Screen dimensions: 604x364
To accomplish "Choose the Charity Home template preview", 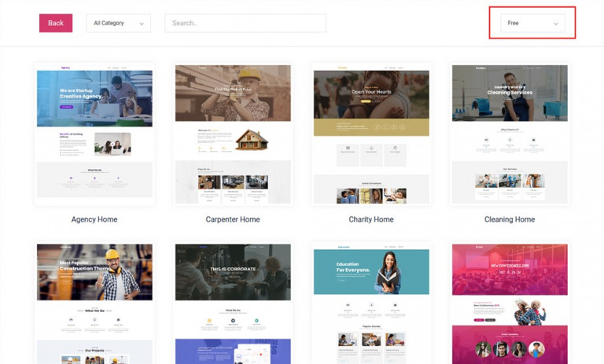I will tap(371, 134).
